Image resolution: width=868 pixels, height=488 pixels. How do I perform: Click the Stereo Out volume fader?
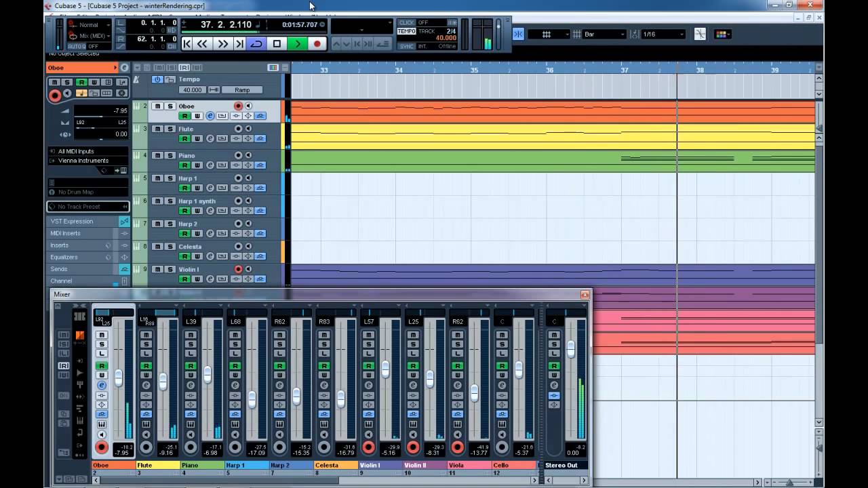(x=571, y=349)
